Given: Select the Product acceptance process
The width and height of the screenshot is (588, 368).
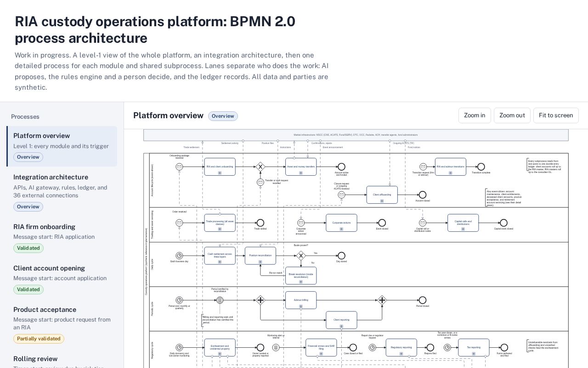Looking at the screenshot, I should point(62,324).
